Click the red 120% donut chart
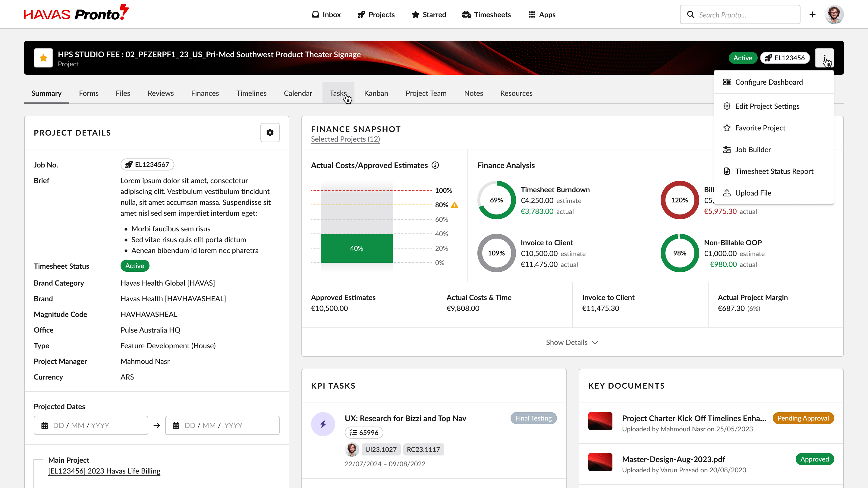868x488 pixels. click(x=679, y=200)
